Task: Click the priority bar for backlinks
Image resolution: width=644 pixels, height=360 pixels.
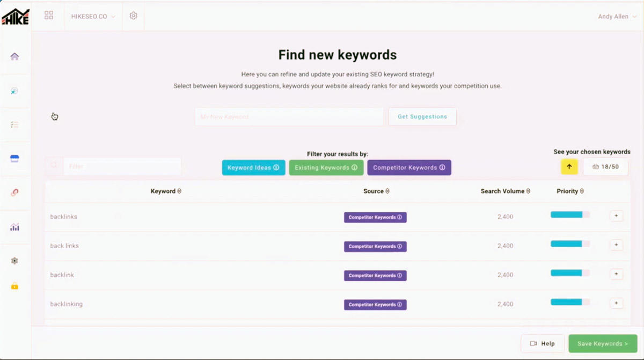Action: (569, 215)
